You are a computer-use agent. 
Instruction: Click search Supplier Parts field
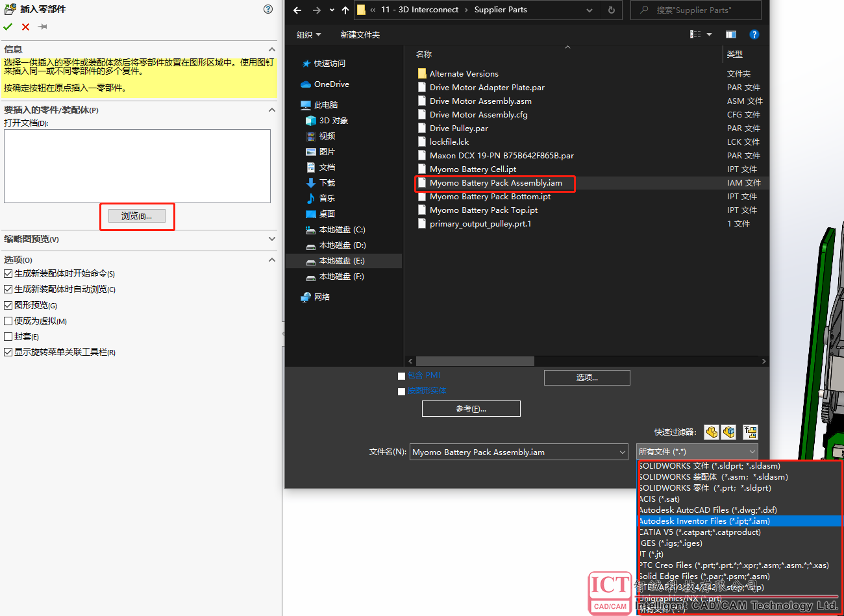pos(695,10)
